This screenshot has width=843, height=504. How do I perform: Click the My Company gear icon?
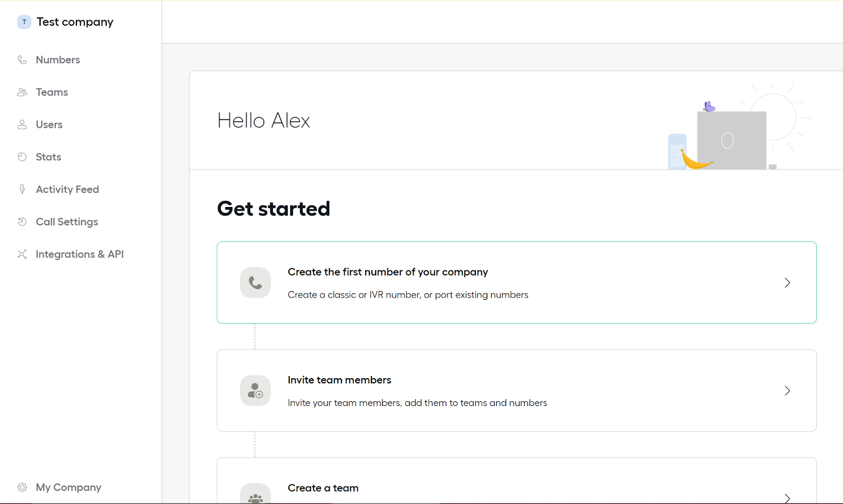point(22,487)
